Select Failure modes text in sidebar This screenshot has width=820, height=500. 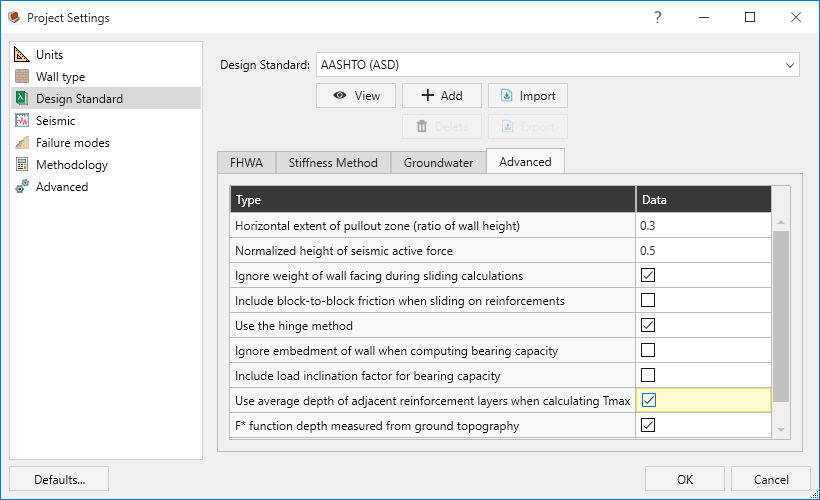click(73, 142)
